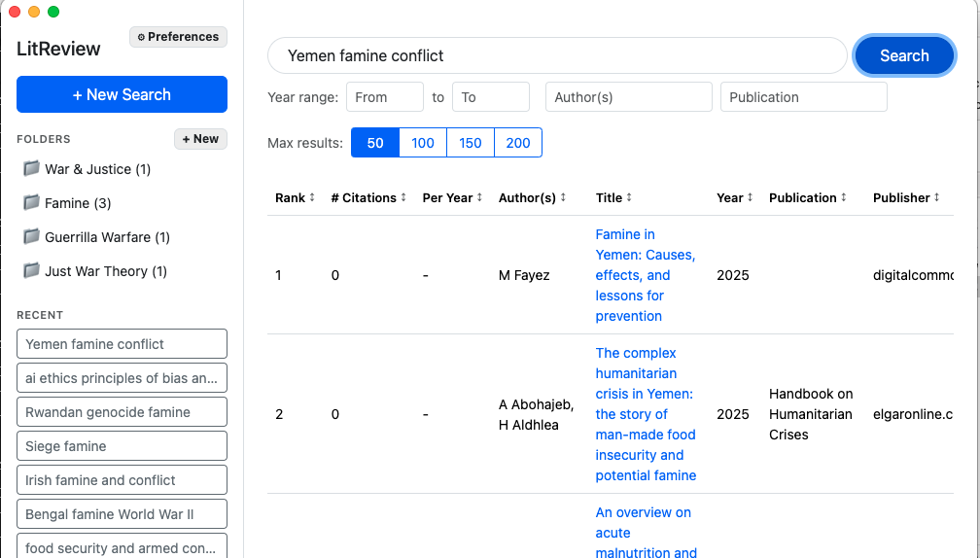Screen dimensions: 980x558
Task: Click author cell 'A Abohajeb, H Aldhlea'
Action: [537, 414]
